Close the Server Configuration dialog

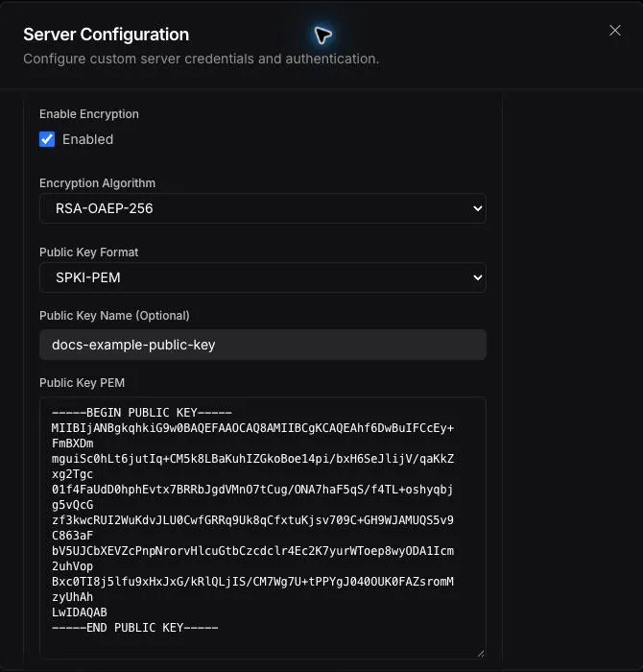[615, 31]
